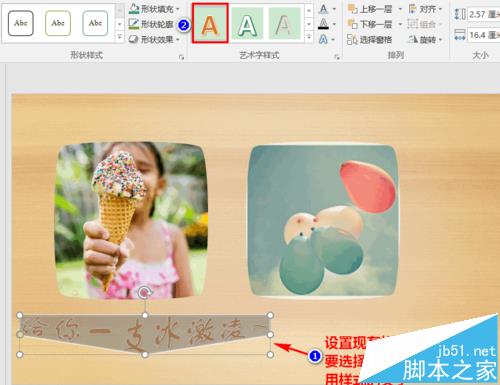Open Shape Effects (形状效果) menu

154,39
